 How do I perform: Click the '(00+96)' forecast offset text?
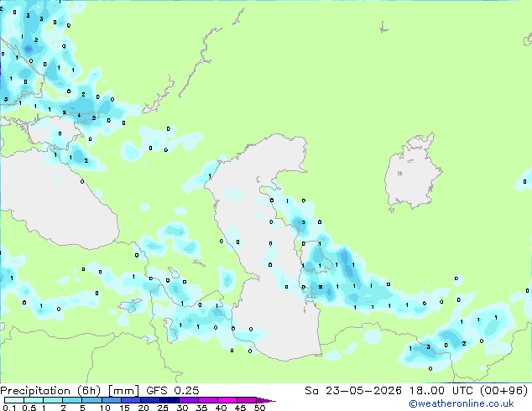pos(503,391)
